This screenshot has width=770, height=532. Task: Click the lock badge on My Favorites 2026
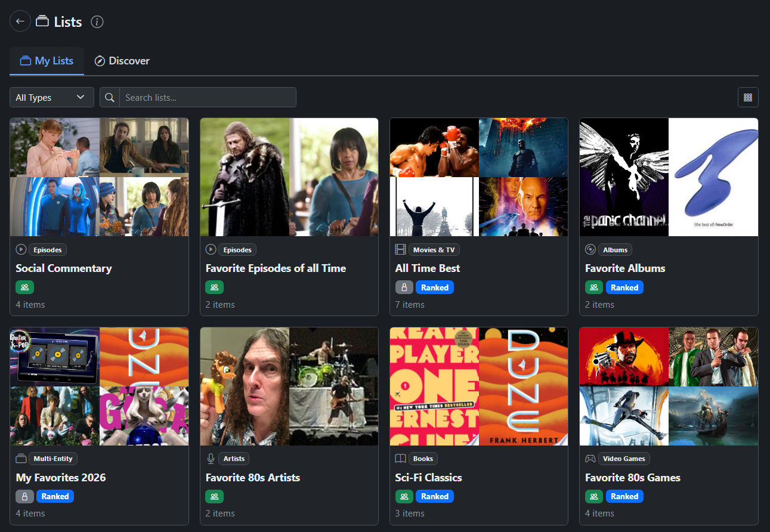tap(25, 496)
